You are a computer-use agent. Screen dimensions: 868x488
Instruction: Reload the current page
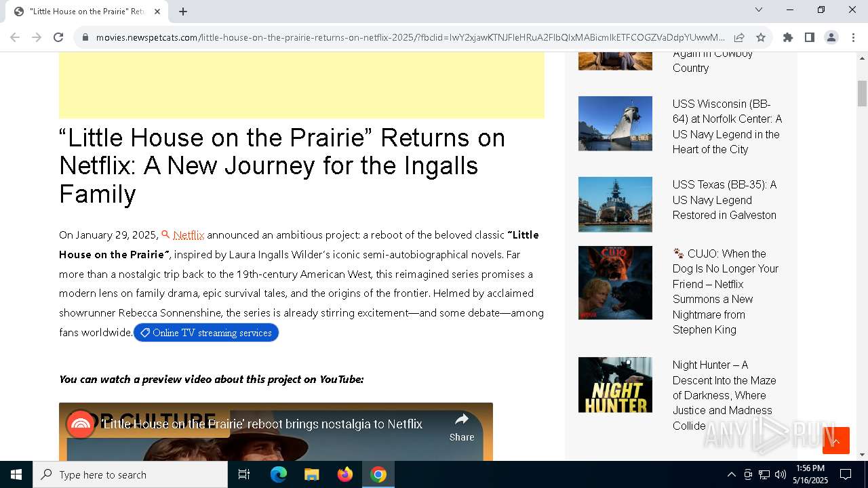point(58,37)
